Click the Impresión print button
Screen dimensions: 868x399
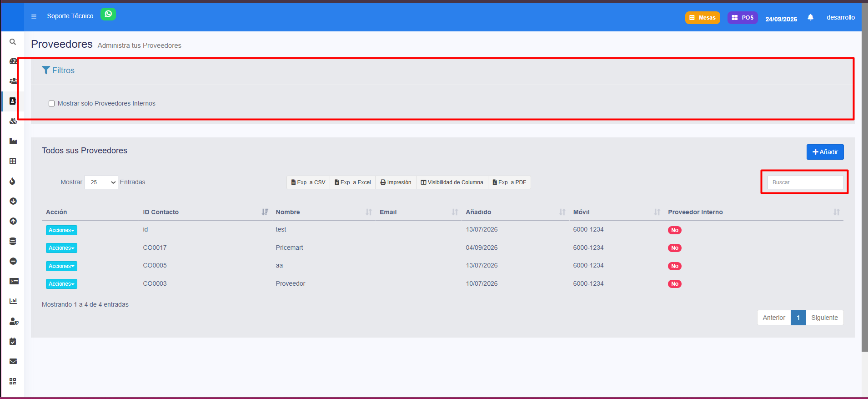[x=396, y=182]
